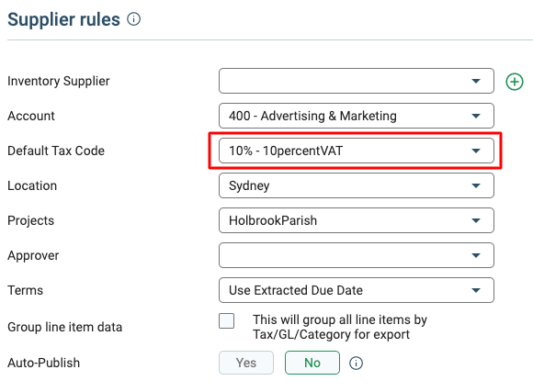The image size is (533, 392).
Task: Click the Terms field's dropdown arrow
Action: [x=476, y=290]
